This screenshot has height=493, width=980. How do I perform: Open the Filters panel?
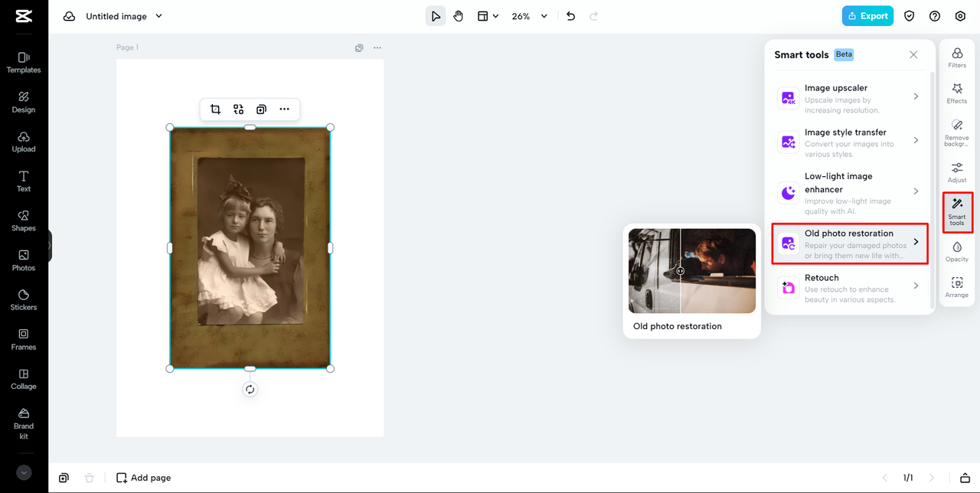coord(957,57)
